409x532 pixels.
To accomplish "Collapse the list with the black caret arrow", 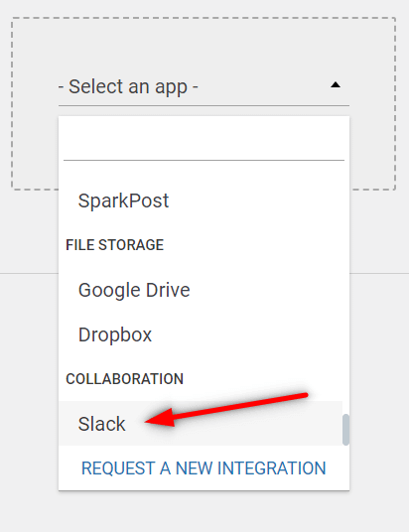I will click(x=336, y=84).
